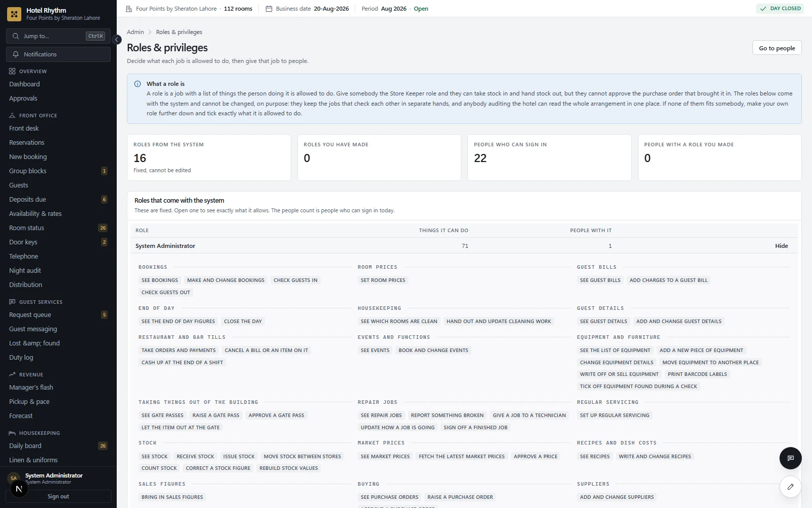Click the Front Office section icon
This screenshot has width=812, height=508.
click(x=12, y=115)
